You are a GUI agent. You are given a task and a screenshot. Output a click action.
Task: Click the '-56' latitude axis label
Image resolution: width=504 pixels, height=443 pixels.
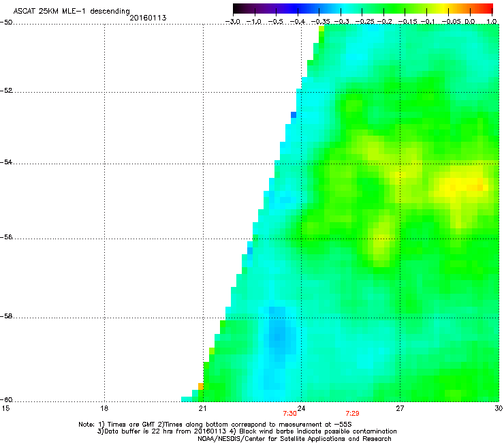pos(6,236)
